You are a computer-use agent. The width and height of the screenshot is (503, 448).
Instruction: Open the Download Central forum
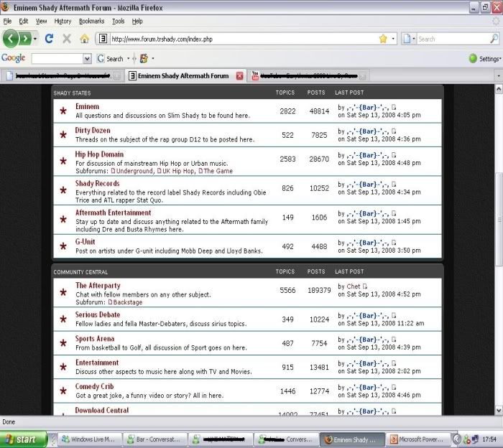tap(102, 410)
